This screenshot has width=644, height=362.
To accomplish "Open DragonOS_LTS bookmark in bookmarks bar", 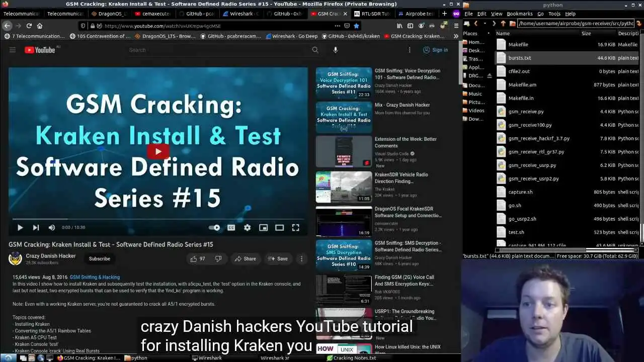I will (165, 36).
